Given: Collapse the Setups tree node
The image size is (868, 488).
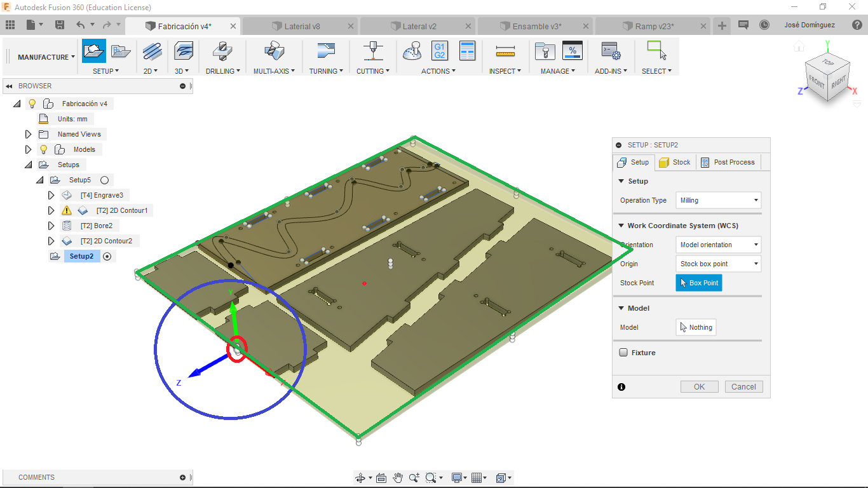Looking at the screenshot, I should pos(28,165).
